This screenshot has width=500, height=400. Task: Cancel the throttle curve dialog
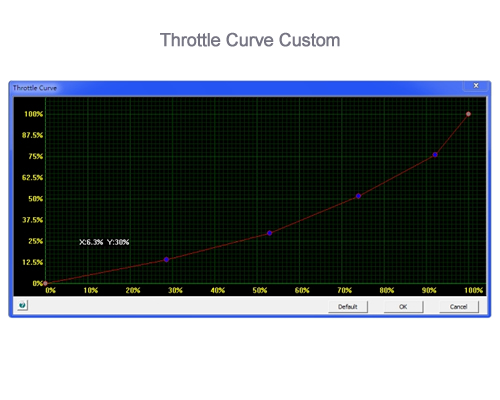(x=459, y=307)
